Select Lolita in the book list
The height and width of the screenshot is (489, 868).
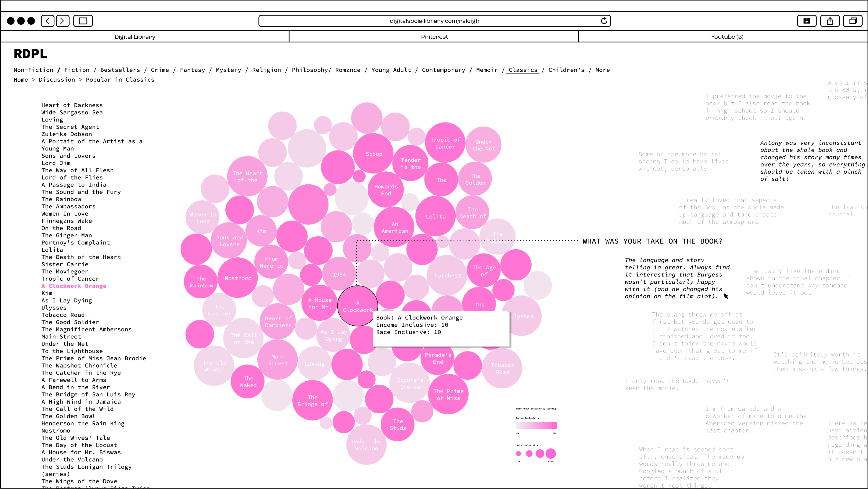[x=52, y=250]
